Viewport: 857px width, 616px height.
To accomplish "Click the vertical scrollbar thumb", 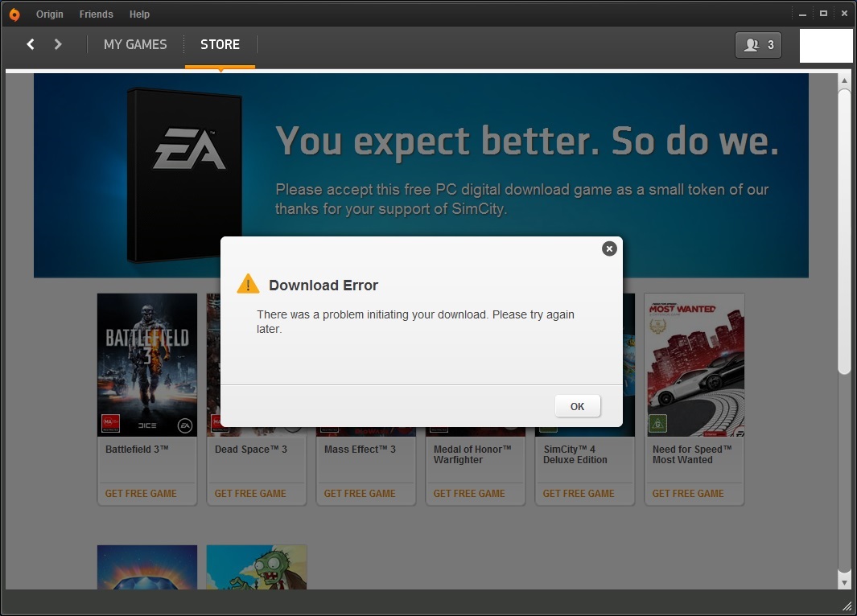I will (x=844, y=232).
